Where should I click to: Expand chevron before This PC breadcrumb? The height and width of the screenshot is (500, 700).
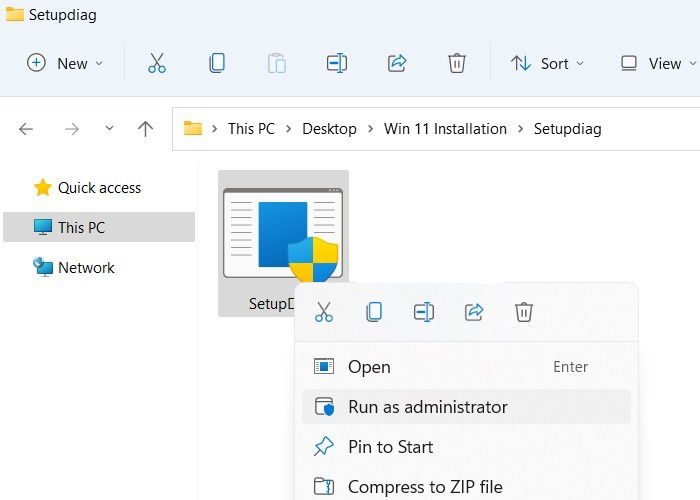pos(214,129)
